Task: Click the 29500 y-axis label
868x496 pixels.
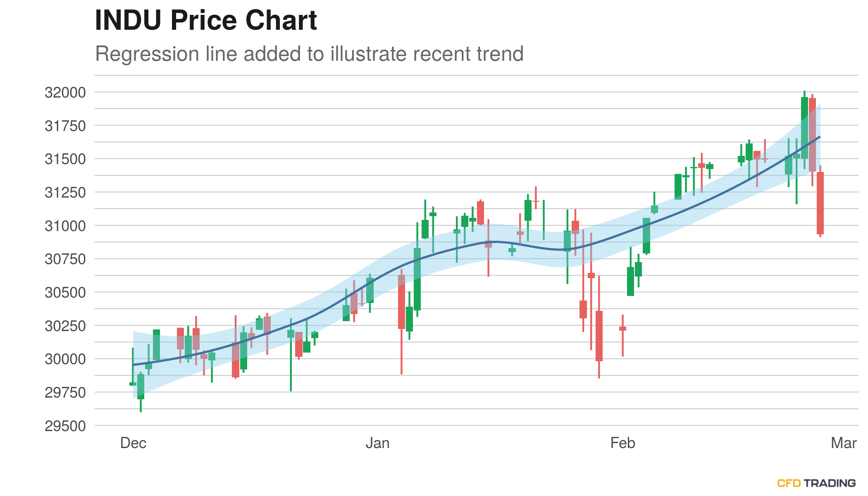Action: tap(65, 426)
